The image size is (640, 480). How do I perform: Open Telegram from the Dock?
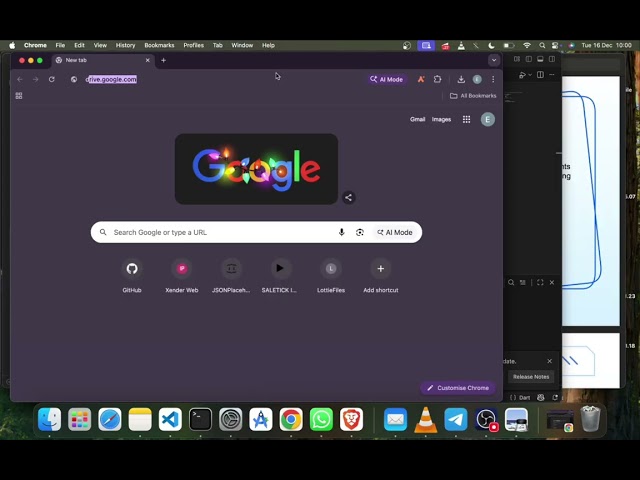[x=456, y=419]
